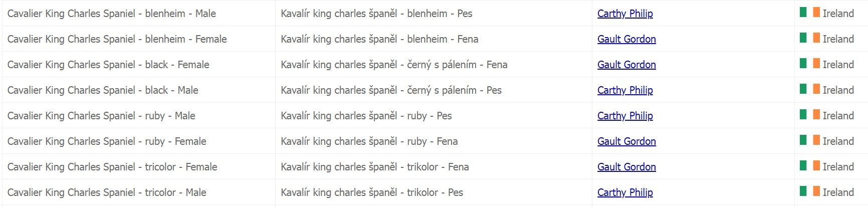868x207 pixels.
Task: Open Gault Gordon link in ruby Female row
Action: pyautogui.click(x=626, y=141)
